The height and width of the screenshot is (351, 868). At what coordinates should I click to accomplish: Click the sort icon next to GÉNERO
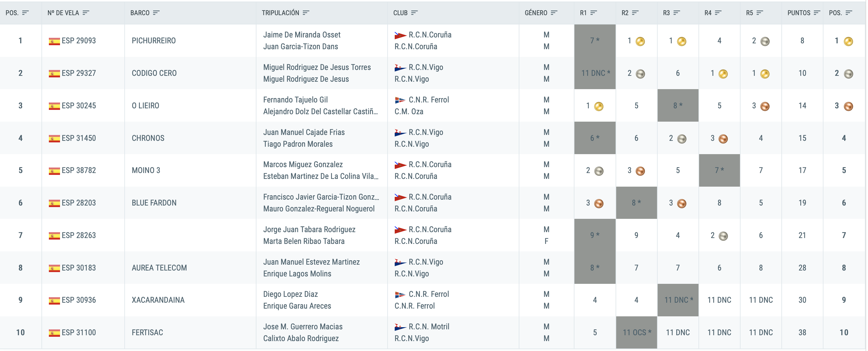point(554,13)
